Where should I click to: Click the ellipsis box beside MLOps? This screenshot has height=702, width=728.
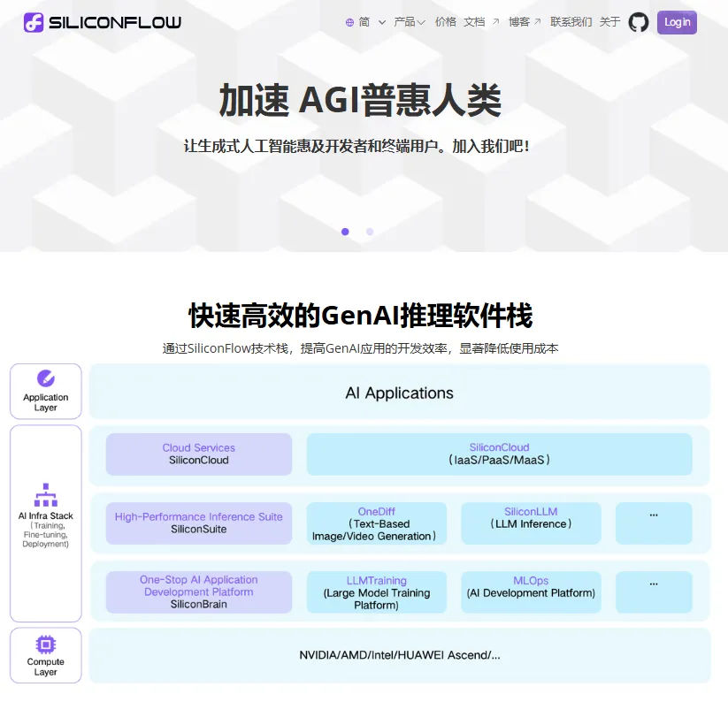pos(654,592)
